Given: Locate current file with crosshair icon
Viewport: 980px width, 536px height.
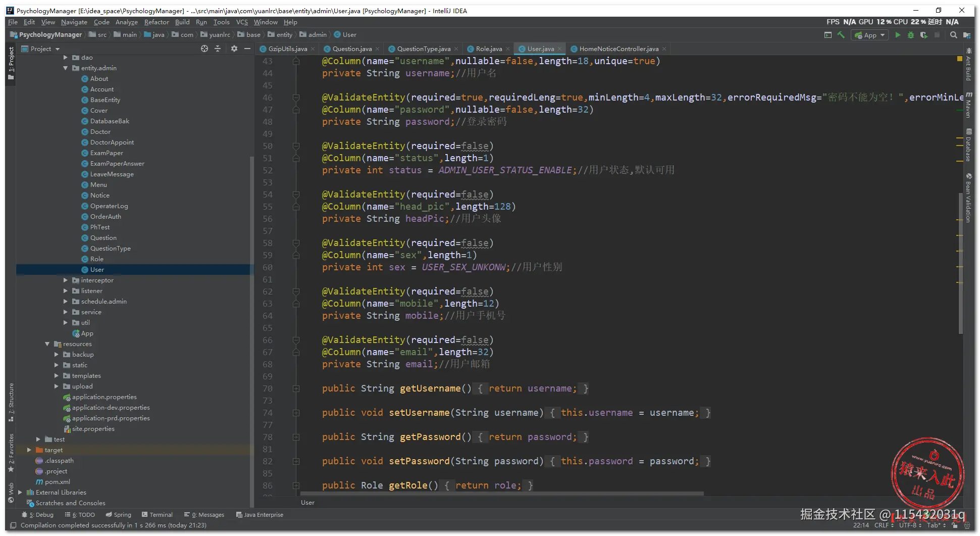Looking at the screenshot, I should [x=204, y=48].
